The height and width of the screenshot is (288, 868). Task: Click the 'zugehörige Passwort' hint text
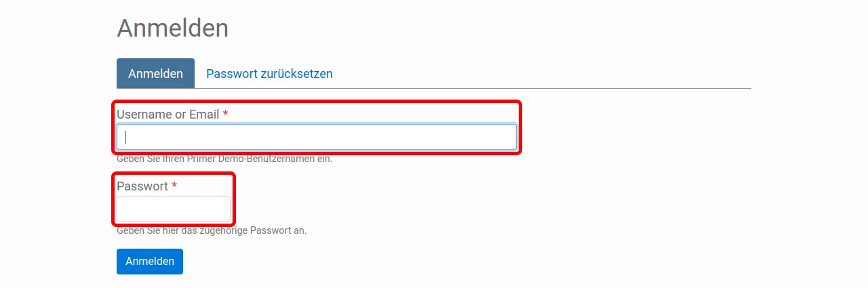[212, 230]
